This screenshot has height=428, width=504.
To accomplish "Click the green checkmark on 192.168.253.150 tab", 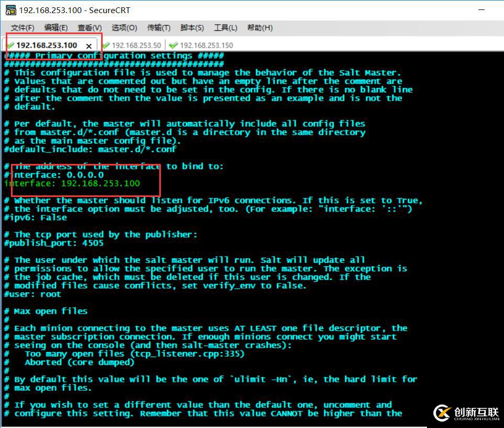I will 173,45.
